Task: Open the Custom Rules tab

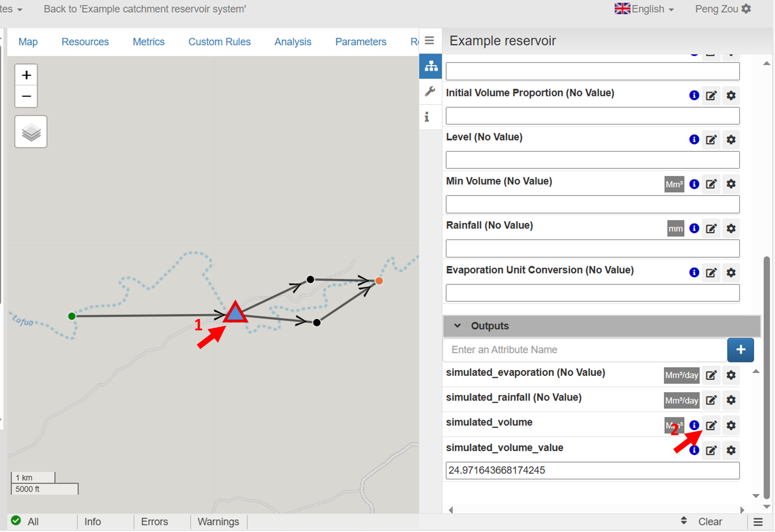Action: click(x=220, y=42)
